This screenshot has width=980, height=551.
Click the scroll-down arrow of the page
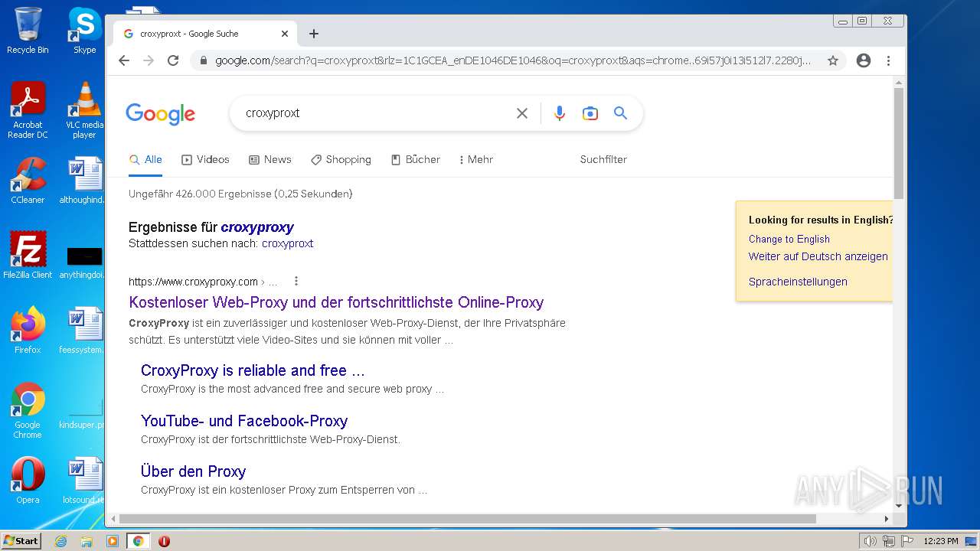click(x=899, y=506)
